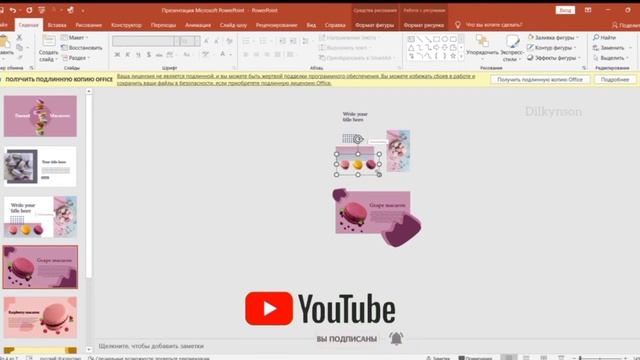Pick the Text Box shape in shapes gallery
The width and height of the screenshot is (640, 360).
pos(411,39)
